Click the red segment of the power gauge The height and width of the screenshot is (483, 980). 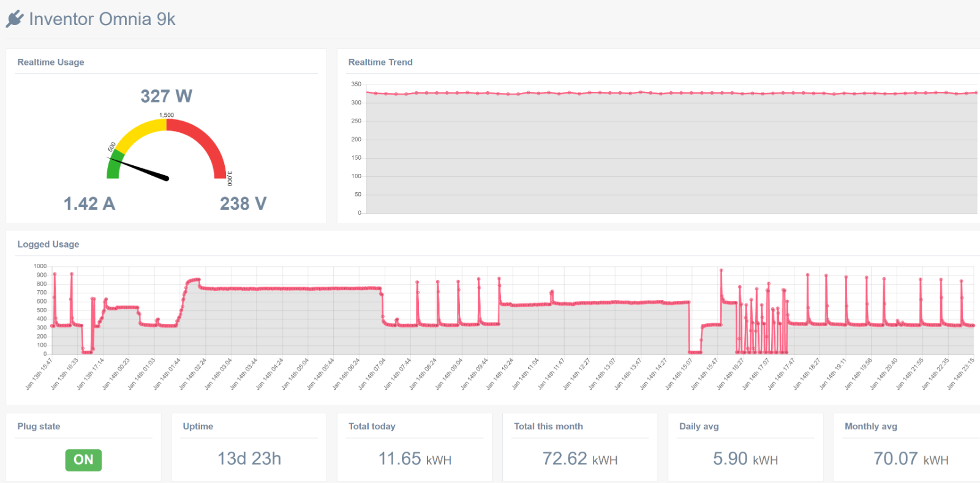[x=205, y=140]
